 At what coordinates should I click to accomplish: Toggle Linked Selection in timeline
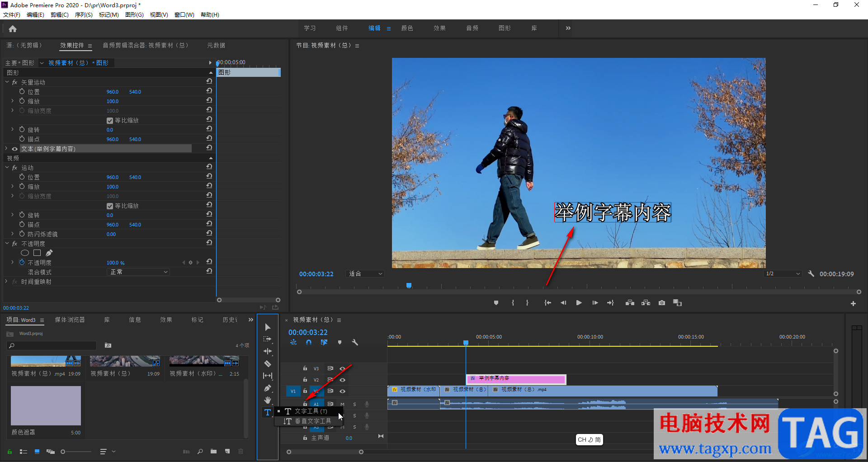point(324,342)
